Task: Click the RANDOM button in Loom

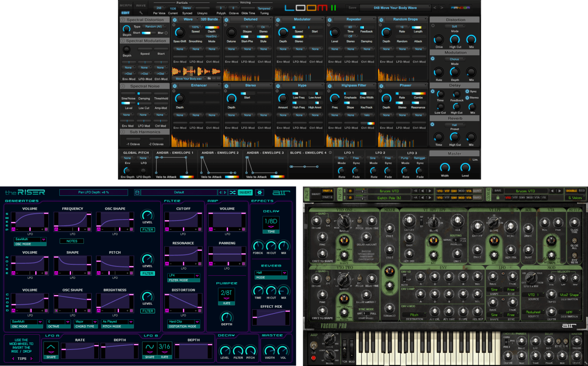Action: [460, 8]
